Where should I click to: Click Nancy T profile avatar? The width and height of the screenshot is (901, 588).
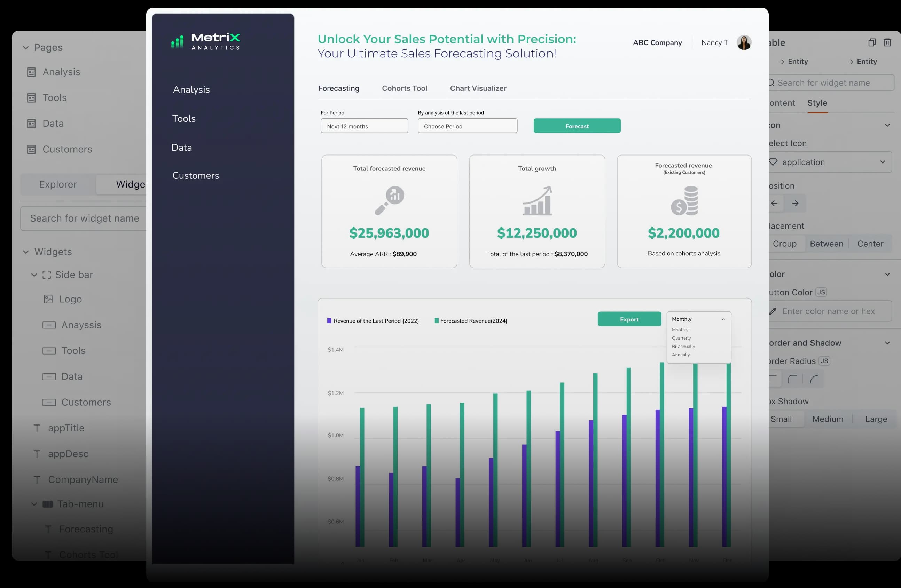pos(744,42)
